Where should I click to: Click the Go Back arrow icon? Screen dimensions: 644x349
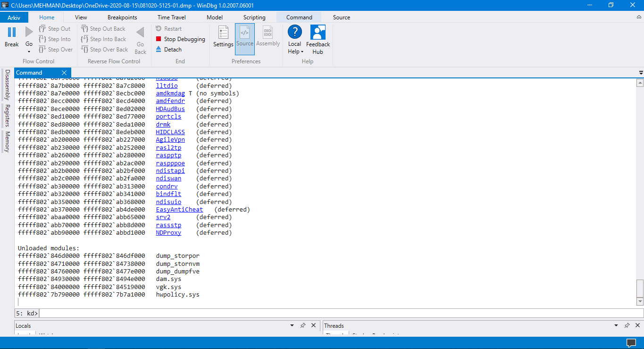[x=140, y=32]
